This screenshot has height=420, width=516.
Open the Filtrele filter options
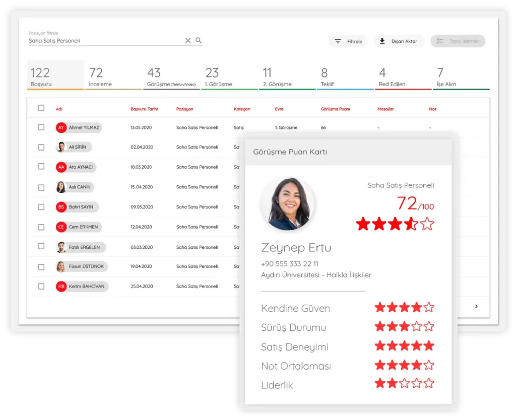tap(348, 41)
